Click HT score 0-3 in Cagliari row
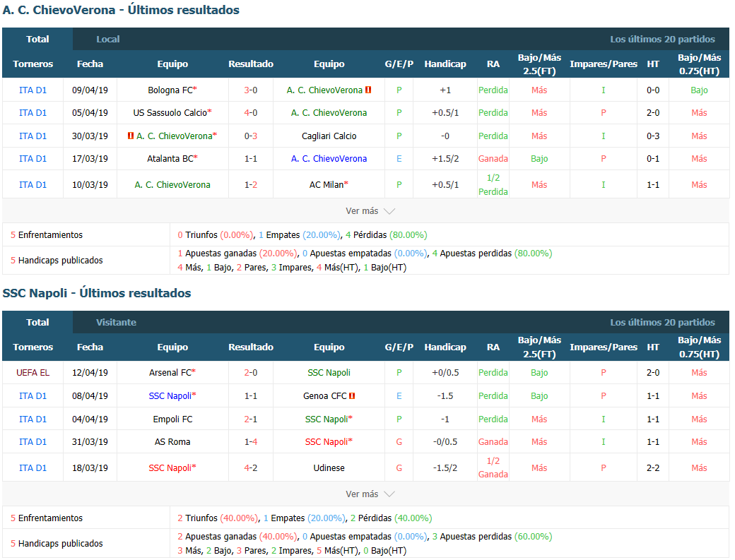This screenshot has width=735, height=560. pyautogui.click(x=653, y=136)
